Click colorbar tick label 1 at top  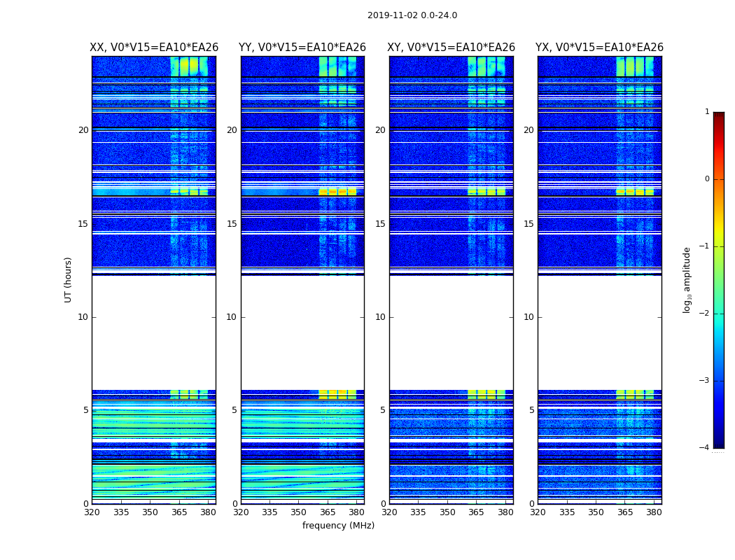(x=706, y=112)
